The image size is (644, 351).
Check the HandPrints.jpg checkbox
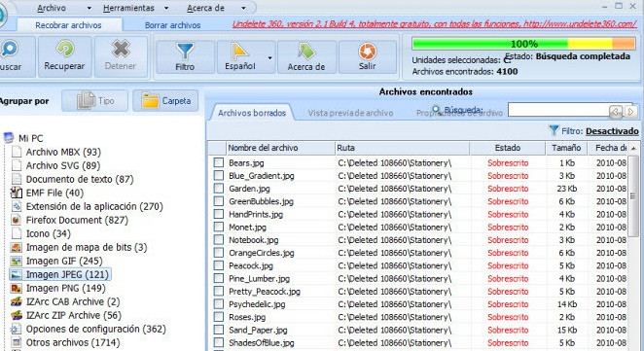[x=219, y=214]
